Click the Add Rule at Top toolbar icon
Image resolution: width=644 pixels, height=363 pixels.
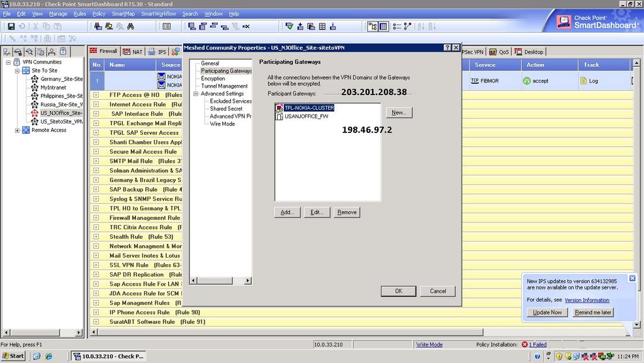pos(203,26)
